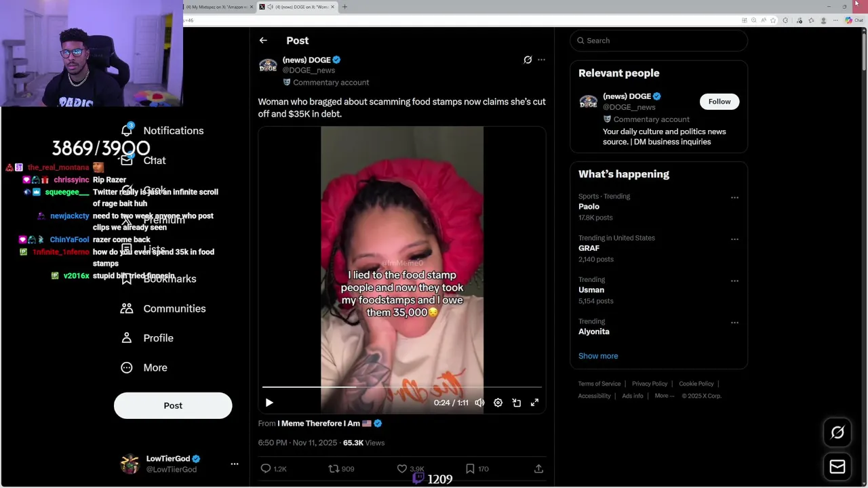This screenshot has height=488, width=868.
Task: Open Notifications in the sidebar menu
Action: (173, 130)
